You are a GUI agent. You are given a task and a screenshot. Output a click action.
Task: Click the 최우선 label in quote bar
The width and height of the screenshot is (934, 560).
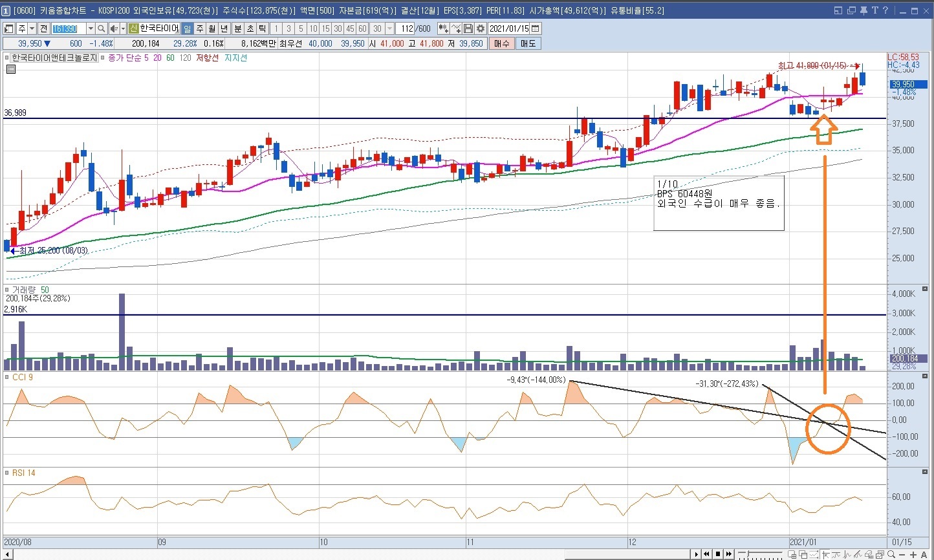pos(291,43)
